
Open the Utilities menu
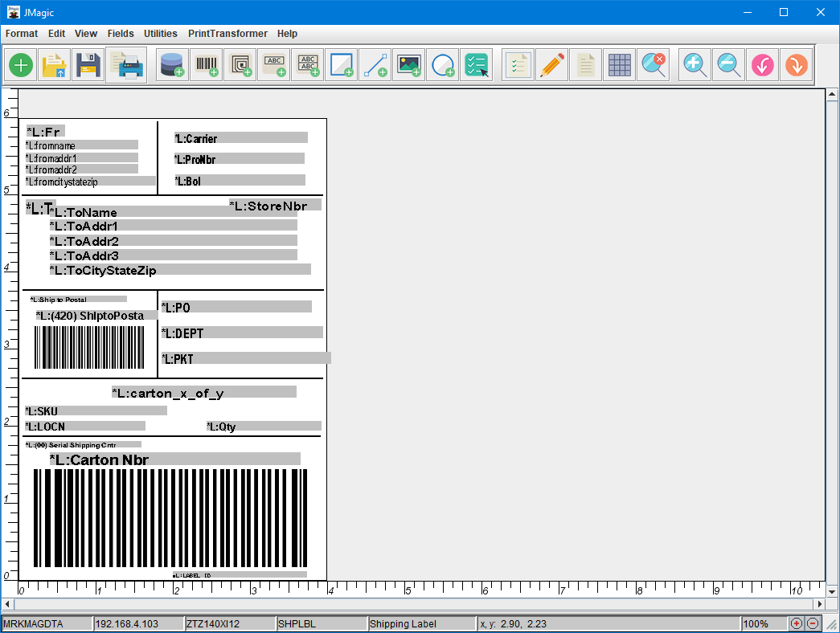(160, 33)
